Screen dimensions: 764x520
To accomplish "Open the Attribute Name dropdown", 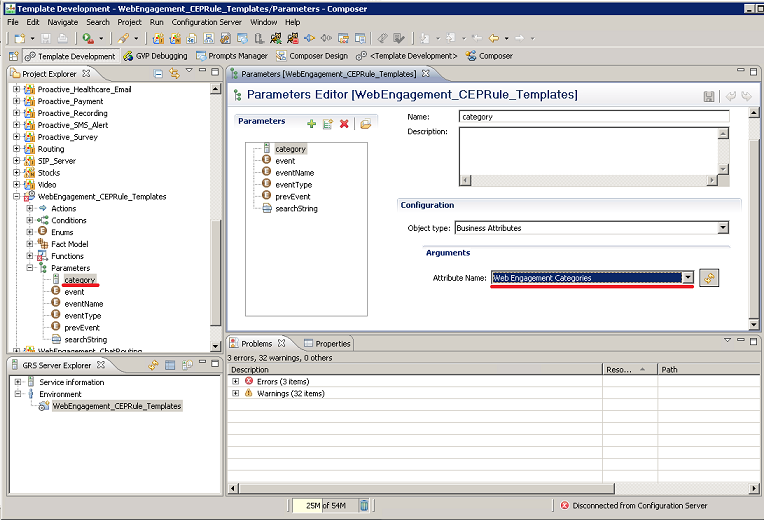I will 688,278.
